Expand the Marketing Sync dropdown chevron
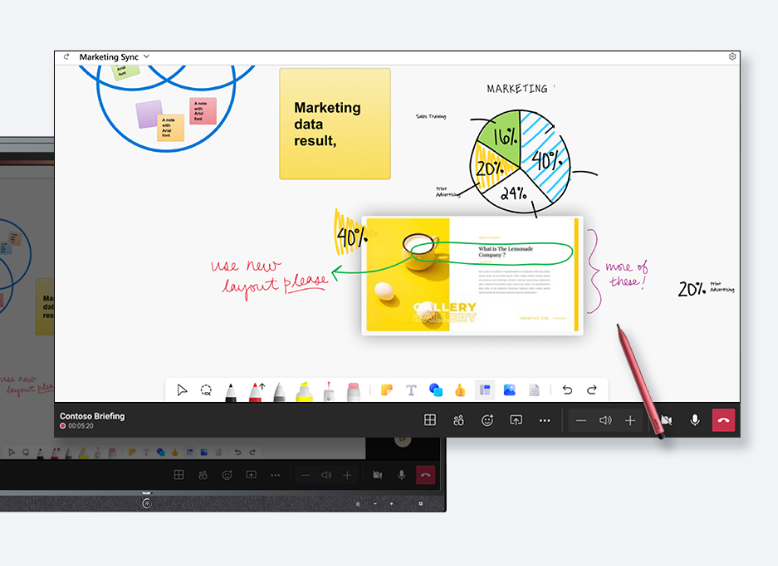The image size is (778, 566). click(x=146, y=57)
